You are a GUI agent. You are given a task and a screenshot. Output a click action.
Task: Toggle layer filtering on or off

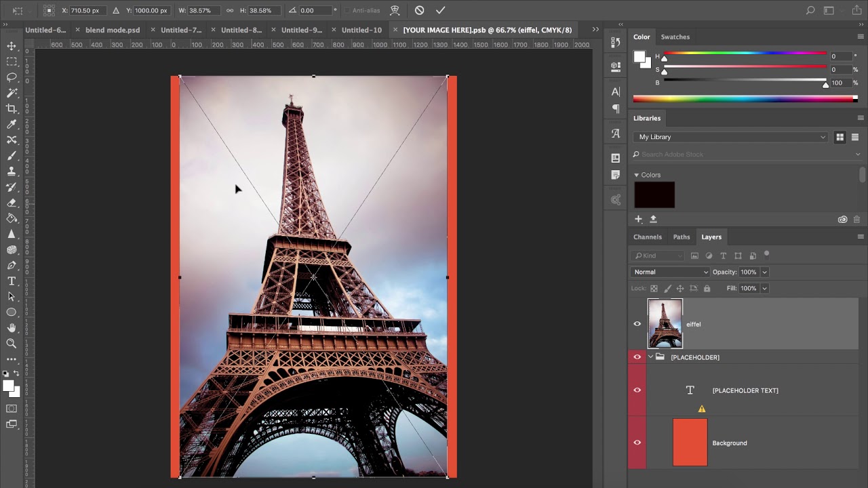[x=767, y=254]
